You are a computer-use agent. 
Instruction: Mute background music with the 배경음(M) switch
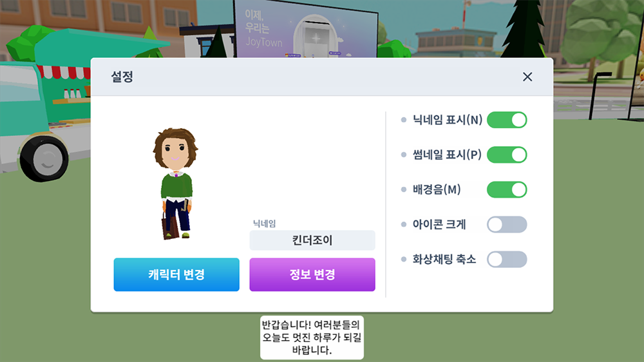pyautogui.click(x=507, y=190)
